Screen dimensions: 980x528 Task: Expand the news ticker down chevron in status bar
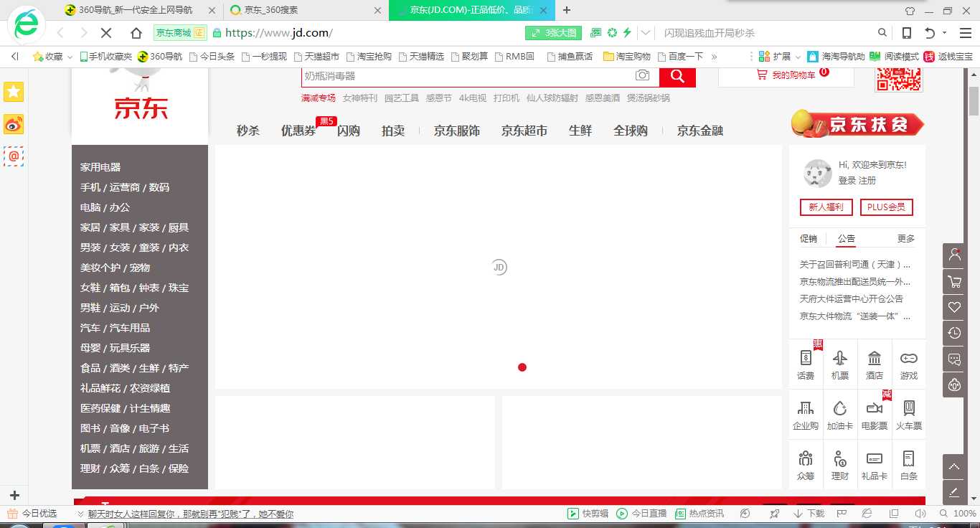coord(80,514)
